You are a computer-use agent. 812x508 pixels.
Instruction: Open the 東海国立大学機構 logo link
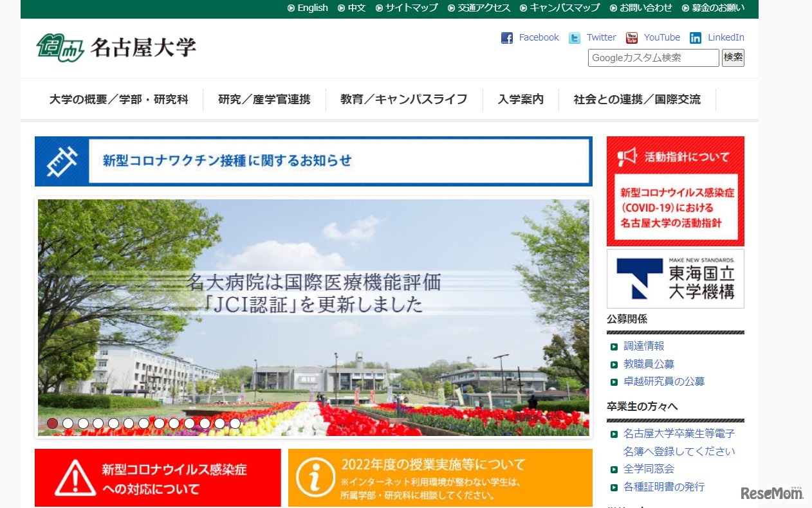pos(675,278)
